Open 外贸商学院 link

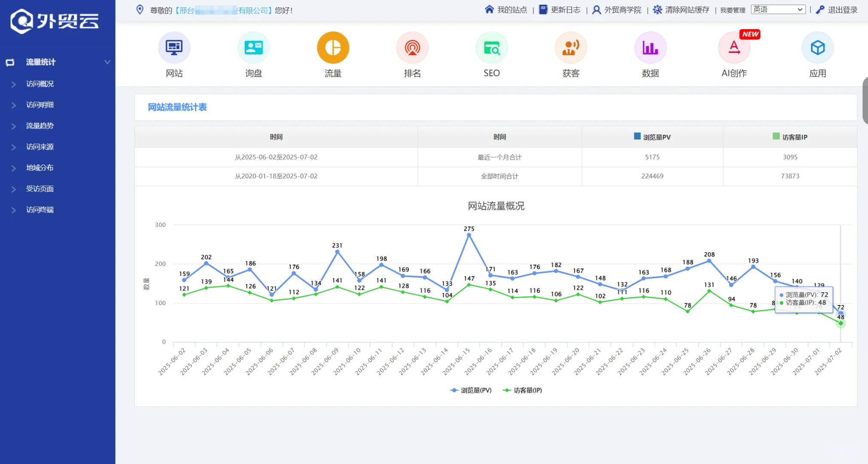pos(623,10)
